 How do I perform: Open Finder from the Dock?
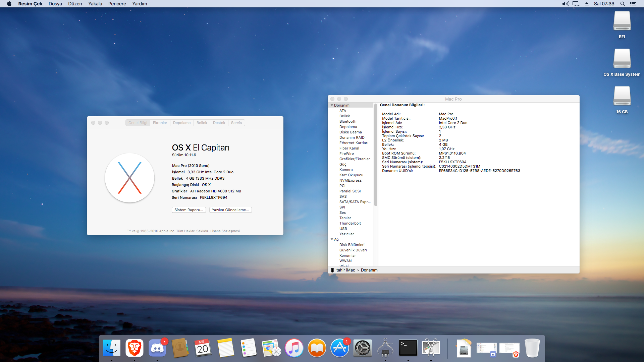[x=112, y=348]
